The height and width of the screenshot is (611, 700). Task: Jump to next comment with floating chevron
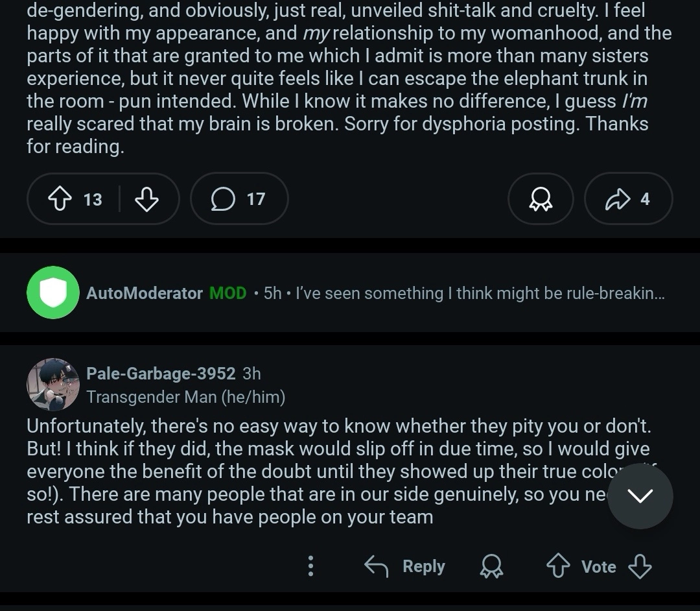point(640,496)
